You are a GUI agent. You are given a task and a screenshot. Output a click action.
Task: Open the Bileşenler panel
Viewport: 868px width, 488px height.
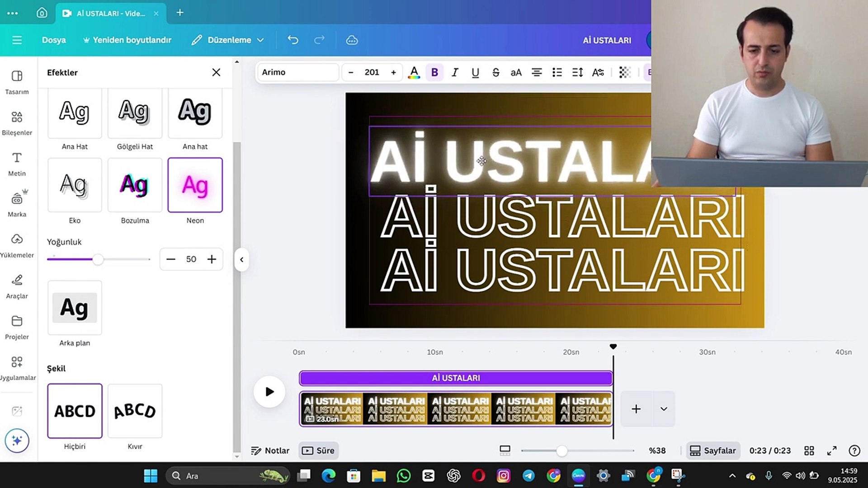[17, 123]
